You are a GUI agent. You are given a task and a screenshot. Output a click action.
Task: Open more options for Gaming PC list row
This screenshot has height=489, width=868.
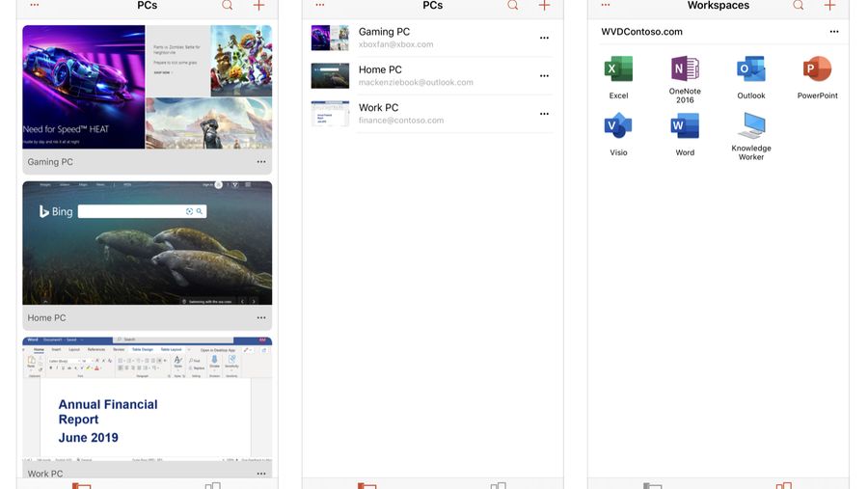click(x=544, y=38)
